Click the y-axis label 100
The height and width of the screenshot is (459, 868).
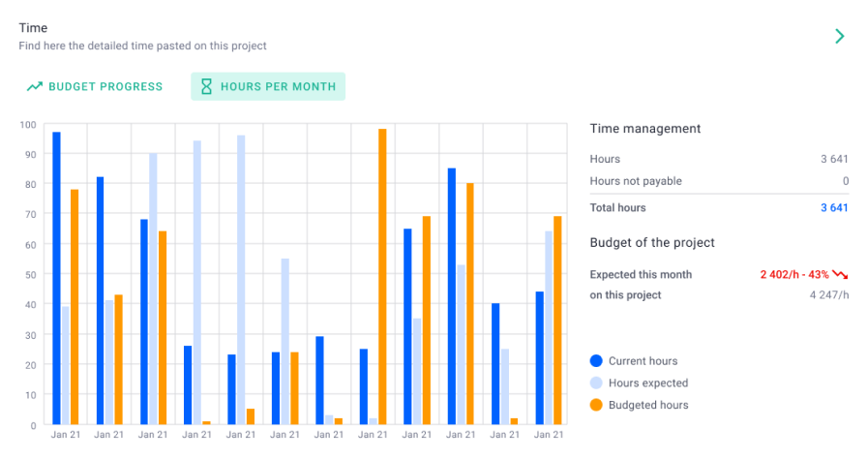click(x=28, y=125)
